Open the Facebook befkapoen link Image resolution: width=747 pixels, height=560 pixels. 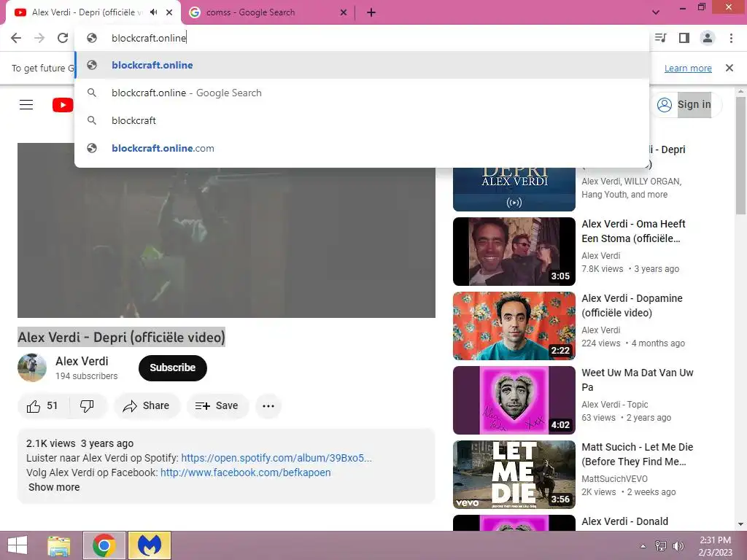click(x=245, y=472)
